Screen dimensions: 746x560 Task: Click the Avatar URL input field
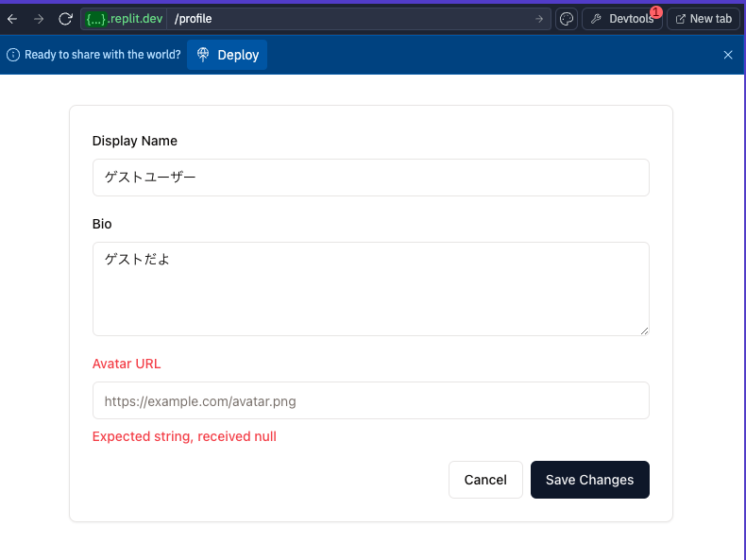click(370, 400)
